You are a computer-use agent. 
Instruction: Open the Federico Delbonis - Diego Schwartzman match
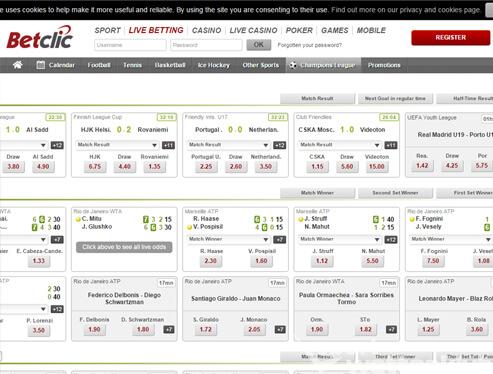point(124,298)
